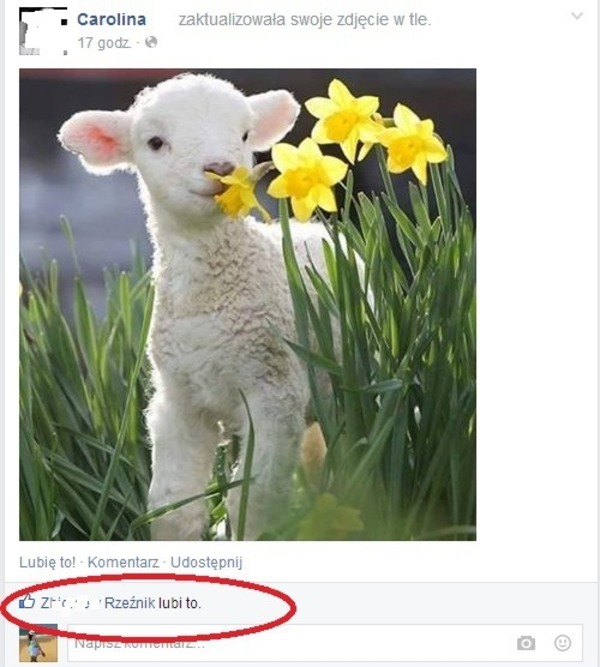The image size is (600, 667).
Task: Click the Komentarz link
Action: point(123,562)
